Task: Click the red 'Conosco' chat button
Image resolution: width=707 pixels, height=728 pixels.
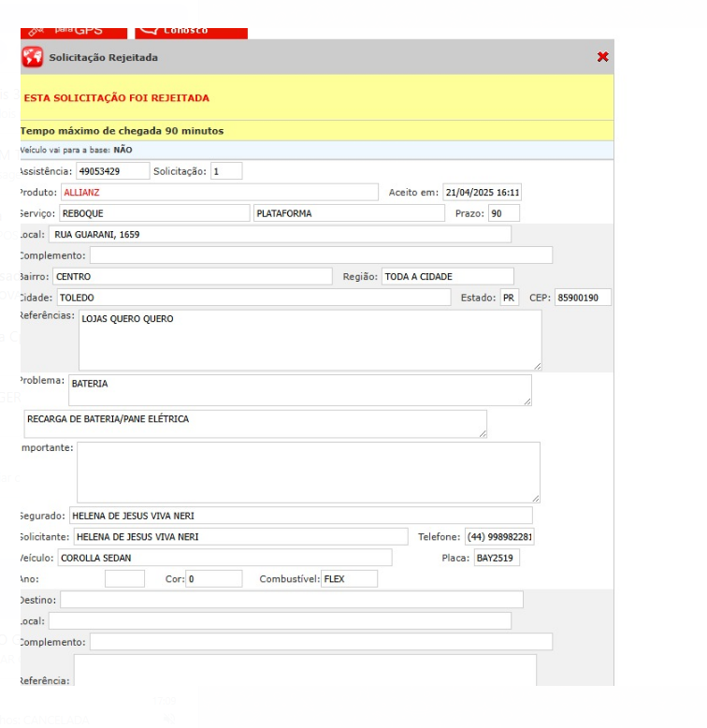Action: [x=191, y=30]
